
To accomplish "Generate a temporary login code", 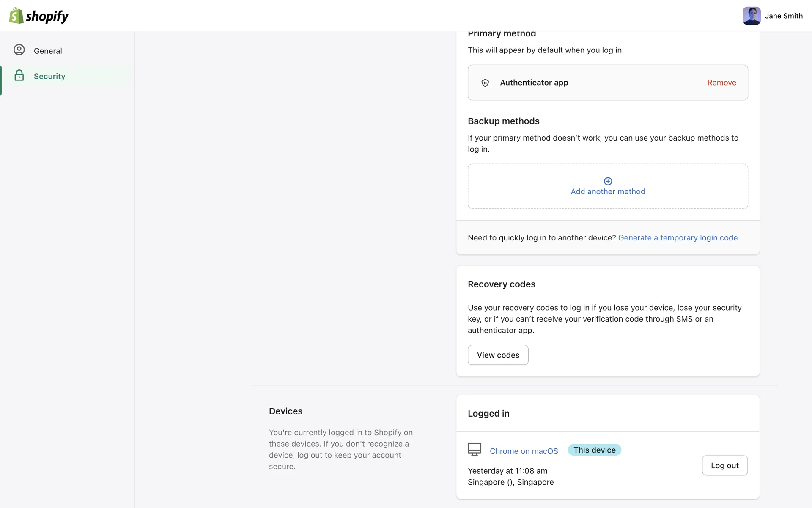I will click(678, 238).
